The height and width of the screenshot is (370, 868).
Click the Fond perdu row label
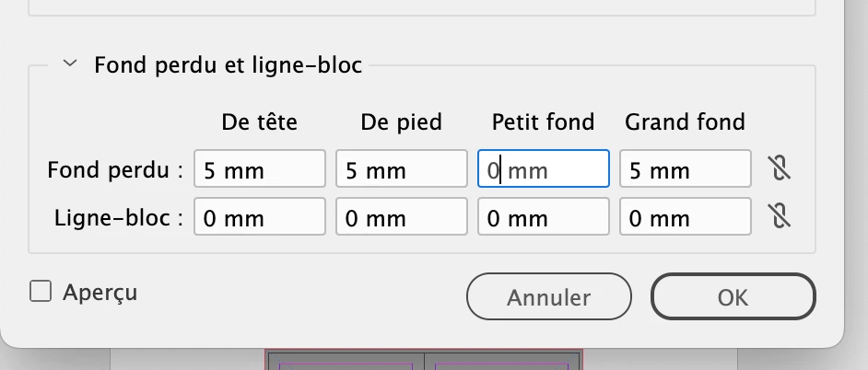(x=115, y=170)
